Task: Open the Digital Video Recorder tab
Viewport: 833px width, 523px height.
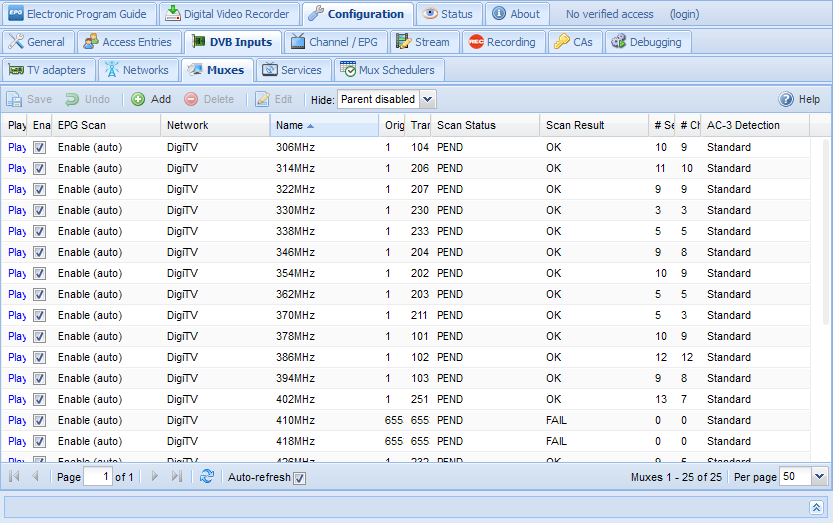Action: coord(228,14)
